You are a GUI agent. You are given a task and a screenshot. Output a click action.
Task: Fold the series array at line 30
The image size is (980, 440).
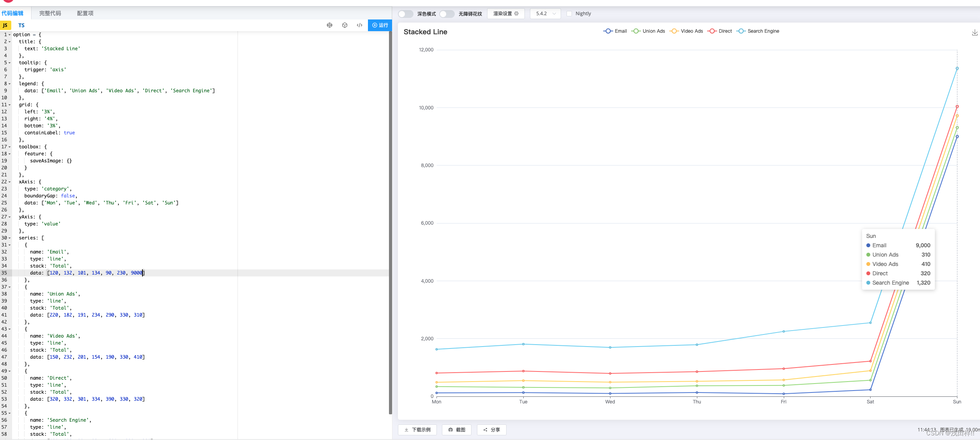[x=10, y=238]
